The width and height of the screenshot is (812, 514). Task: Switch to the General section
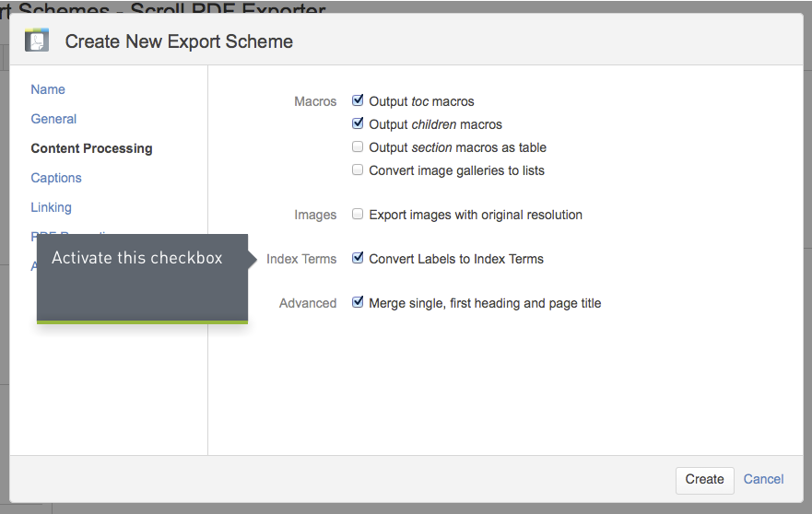pyautogui.click(x=53, y=119)
